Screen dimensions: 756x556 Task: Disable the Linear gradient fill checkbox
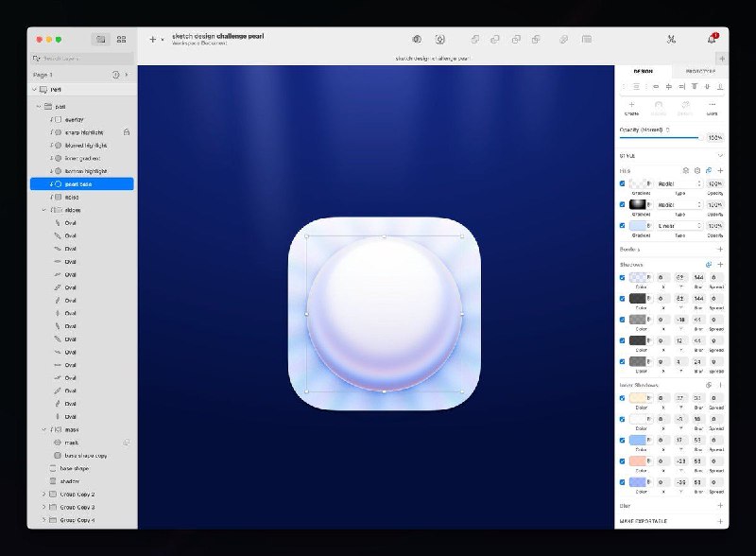[622, 225]
